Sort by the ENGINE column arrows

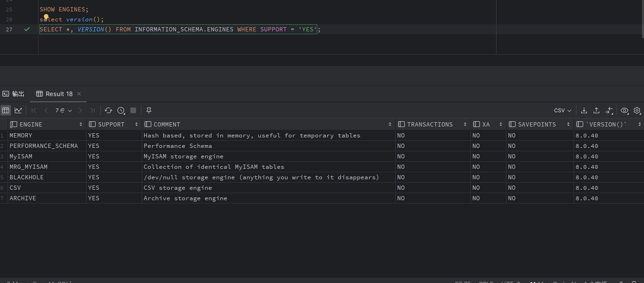(x=81, y=125)
